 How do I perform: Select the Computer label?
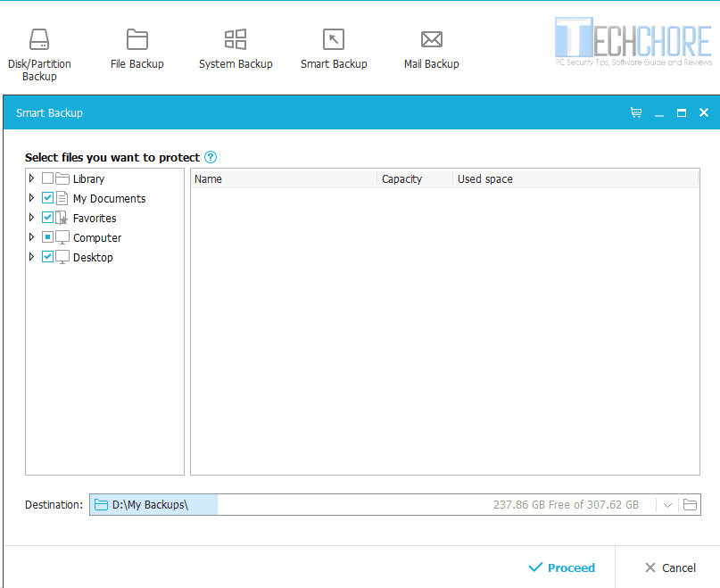pyautogui.click(x=97, y=238)
